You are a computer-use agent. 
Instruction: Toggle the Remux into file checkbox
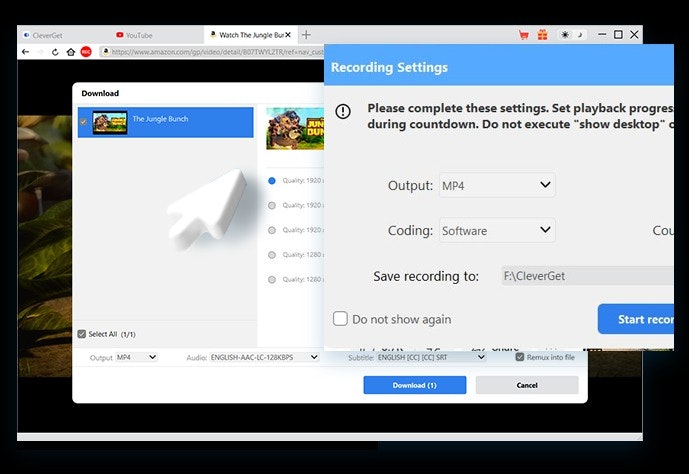(520, 357)
